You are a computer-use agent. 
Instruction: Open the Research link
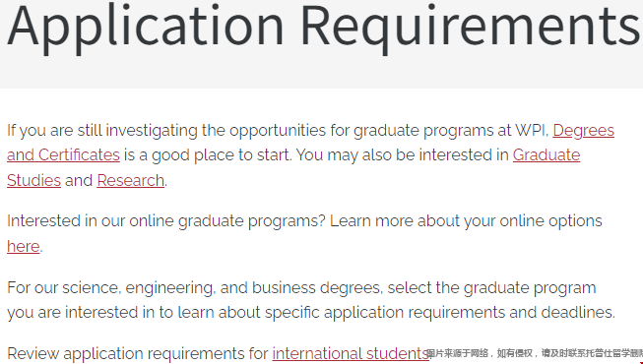[x=130, y=180]
